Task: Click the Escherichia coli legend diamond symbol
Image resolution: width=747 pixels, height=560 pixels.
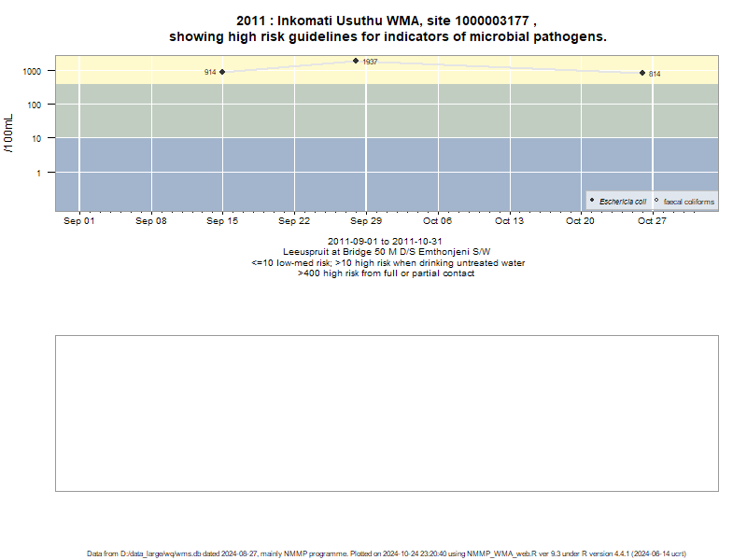Action: click(x=592, y=200)
